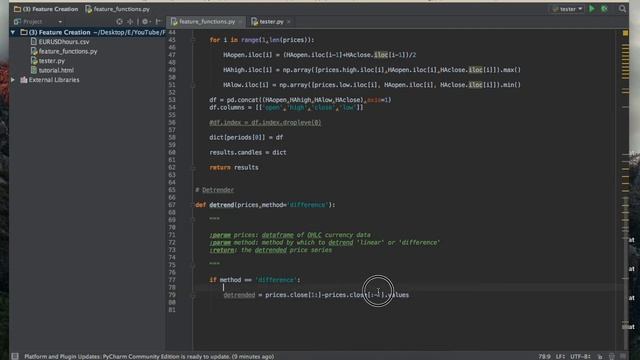Click fold marker beside the for loop line

coord(193,40)
